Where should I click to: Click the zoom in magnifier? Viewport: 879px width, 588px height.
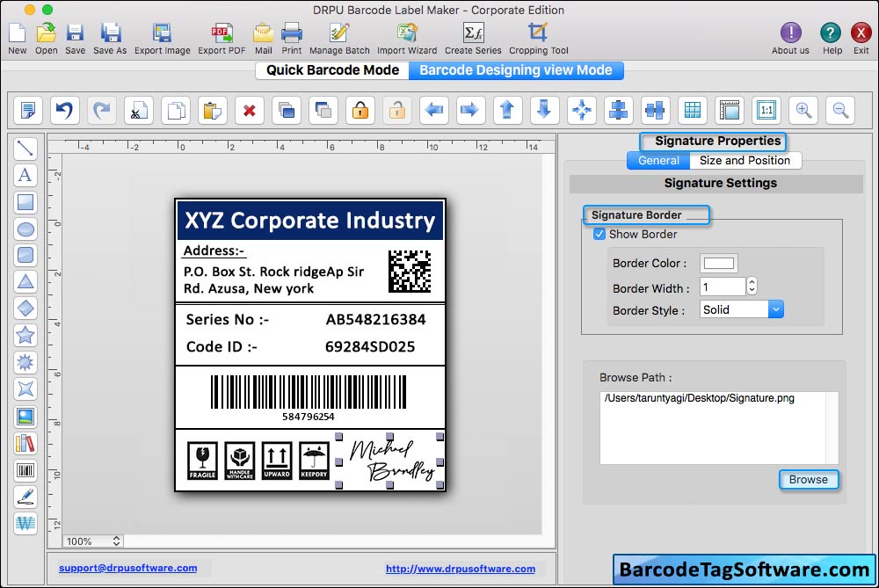(803, 110)
